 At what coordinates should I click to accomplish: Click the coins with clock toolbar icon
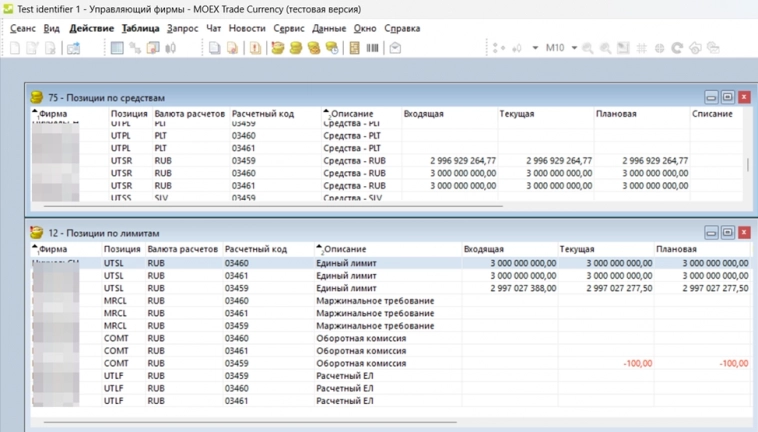(x=331, y=48)
